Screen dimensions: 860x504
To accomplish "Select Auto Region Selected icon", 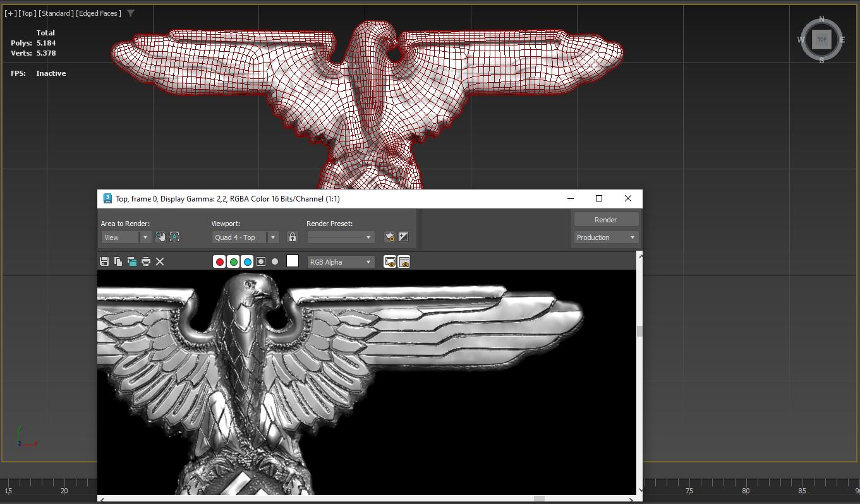I will [174, 237].
